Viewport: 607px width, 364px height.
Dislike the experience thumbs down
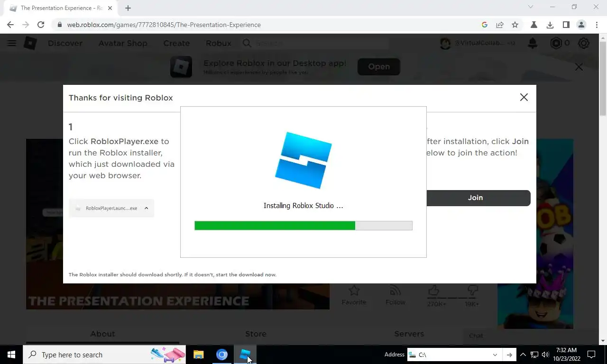pyautogui.click(x=472, y=290)
